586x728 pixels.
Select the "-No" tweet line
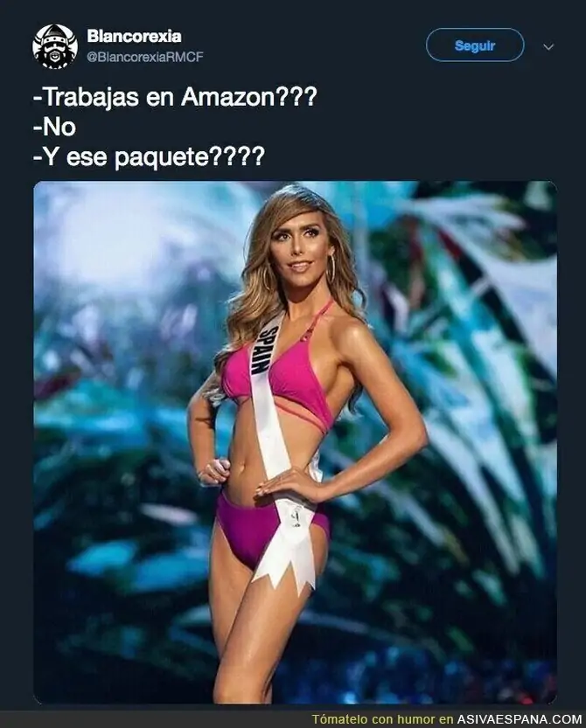pos(54,127)
